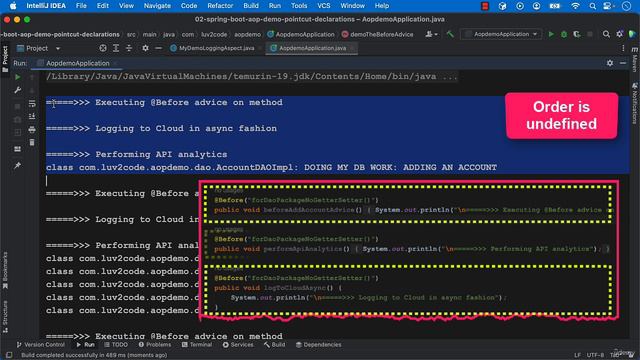Screen dimensions: 640x360
Task: Open the Notifications side panel
Action: pos(635,103)
